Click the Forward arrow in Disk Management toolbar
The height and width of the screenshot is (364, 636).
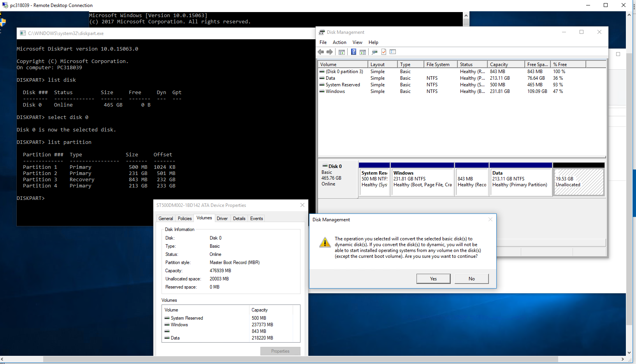coord(330,52)
